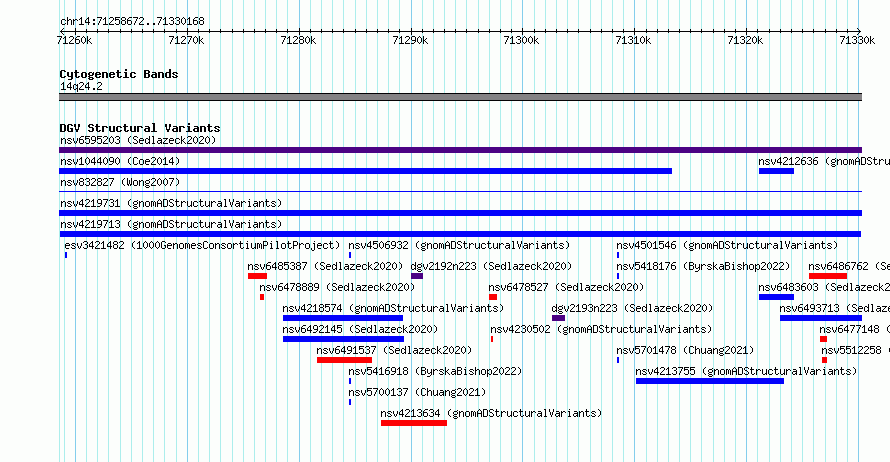Screen dimensions: 890x462
Task: Open variant nsv4506932 gnomAD label
Action: coord(459,245)
